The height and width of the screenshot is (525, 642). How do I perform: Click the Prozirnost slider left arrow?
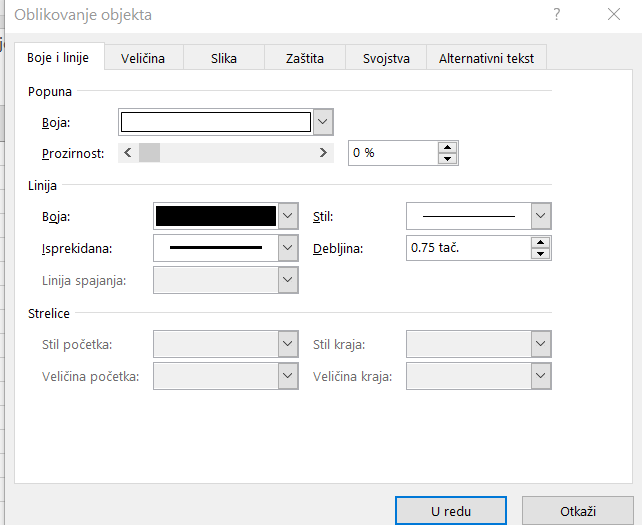tap(128, 153)
